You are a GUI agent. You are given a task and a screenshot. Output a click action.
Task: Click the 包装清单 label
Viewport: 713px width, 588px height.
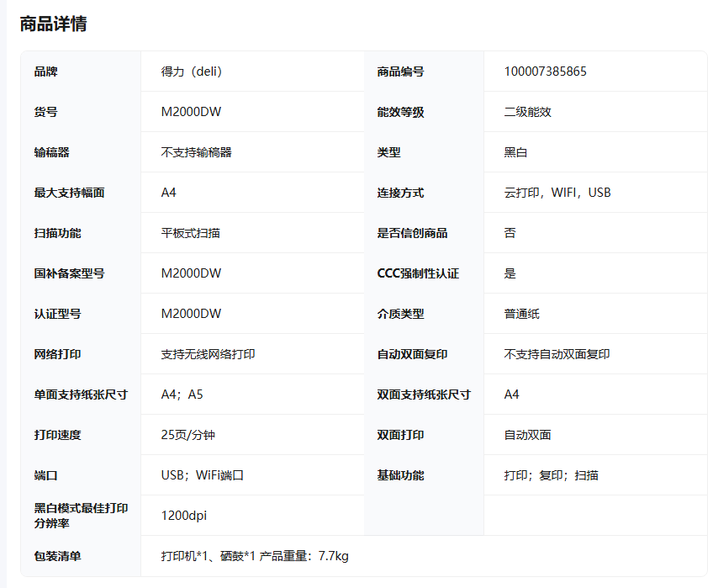click(58, 556)
